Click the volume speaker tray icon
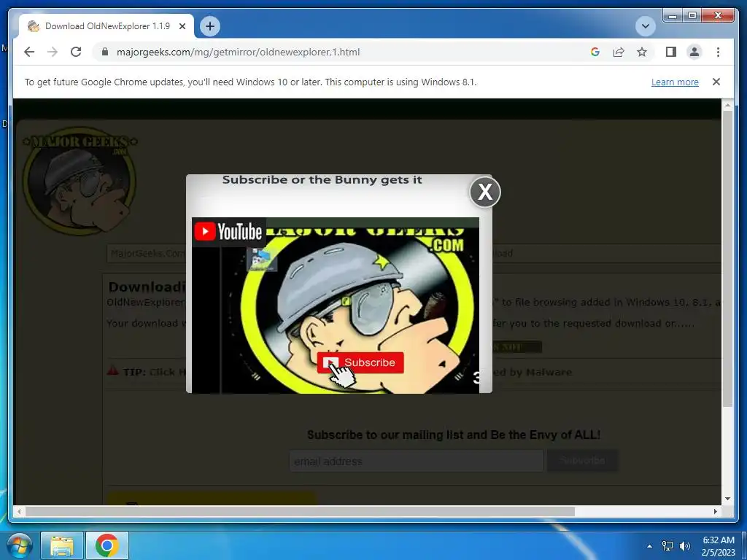Viewport: 747px width, 560px height. pyautogui.click(x=685, y=546)
